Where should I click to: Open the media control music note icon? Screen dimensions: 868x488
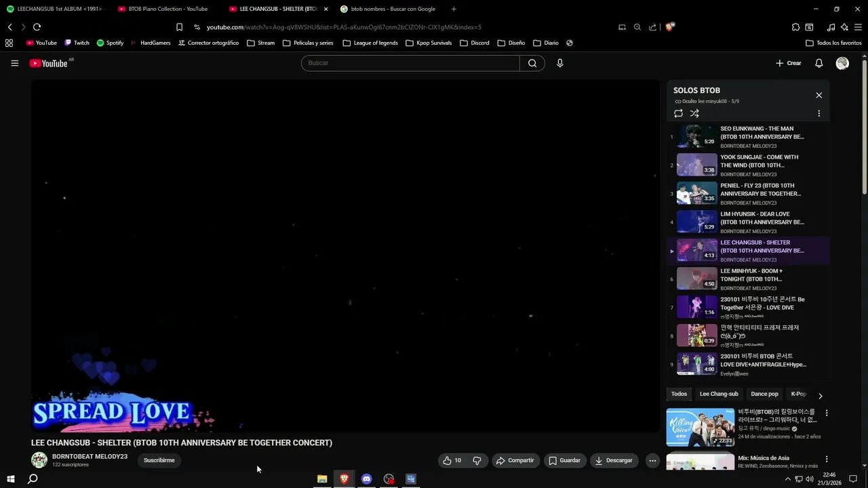(831, 27)
